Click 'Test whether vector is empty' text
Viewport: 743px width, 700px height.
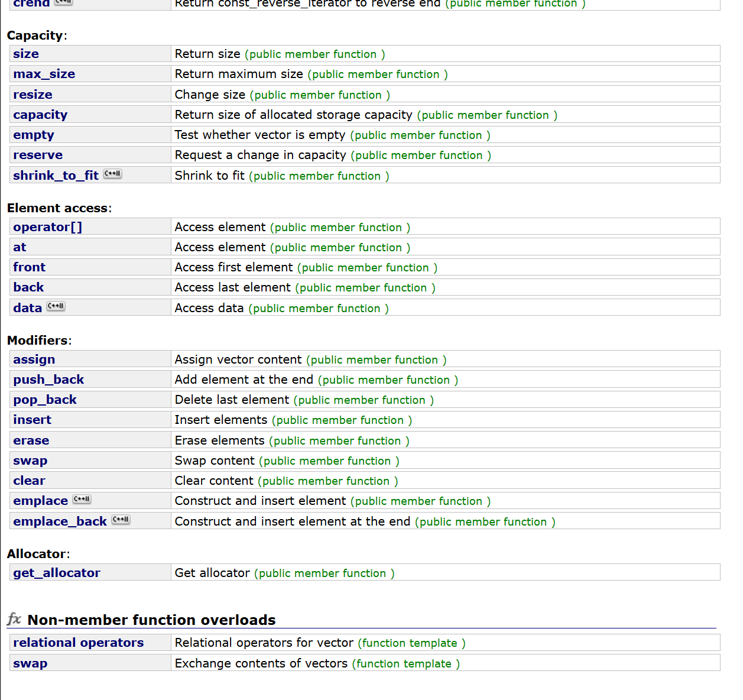(x=260, y=135)
